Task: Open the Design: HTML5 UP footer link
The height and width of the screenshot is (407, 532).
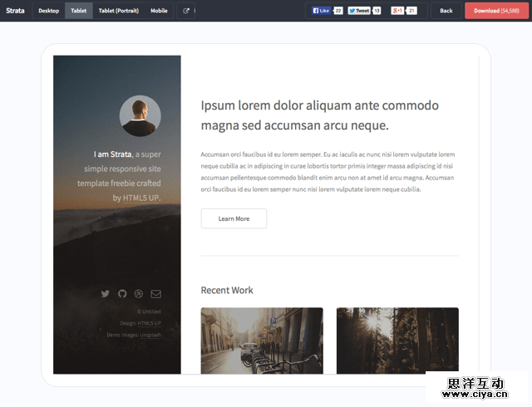Action: 149,323
